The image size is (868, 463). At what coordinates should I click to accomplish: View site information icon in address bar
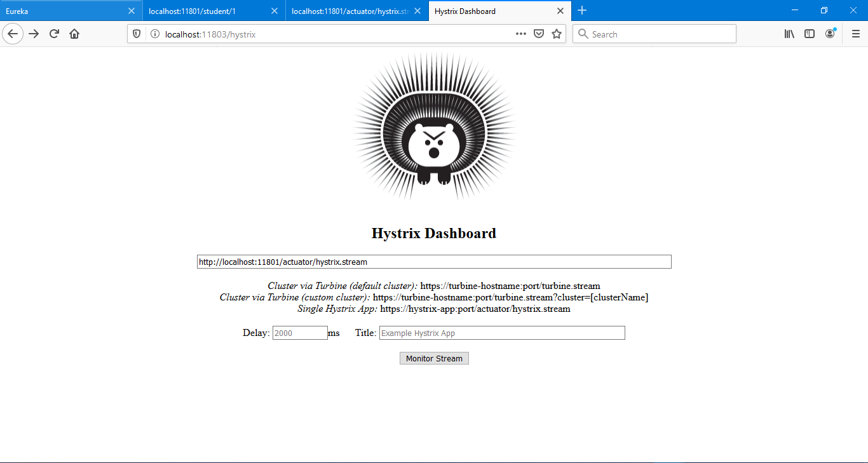154,34
